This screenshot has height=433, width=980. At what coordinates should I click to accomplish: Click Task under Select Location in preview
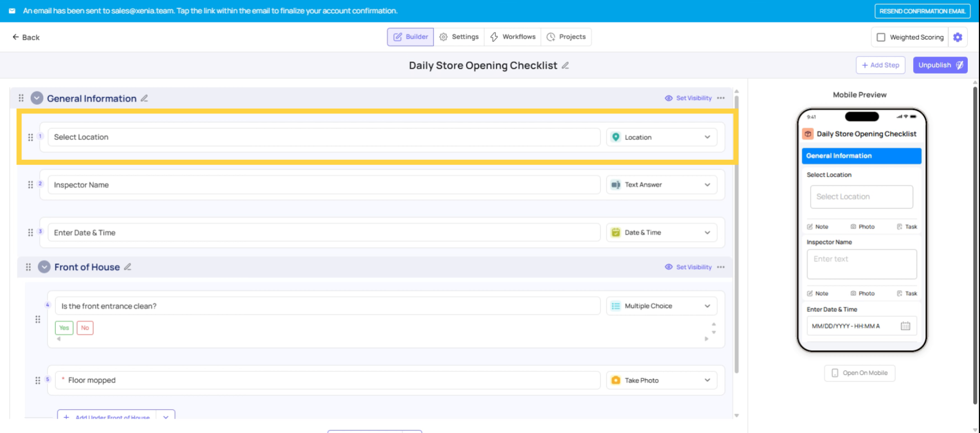[x=907, y=227]
